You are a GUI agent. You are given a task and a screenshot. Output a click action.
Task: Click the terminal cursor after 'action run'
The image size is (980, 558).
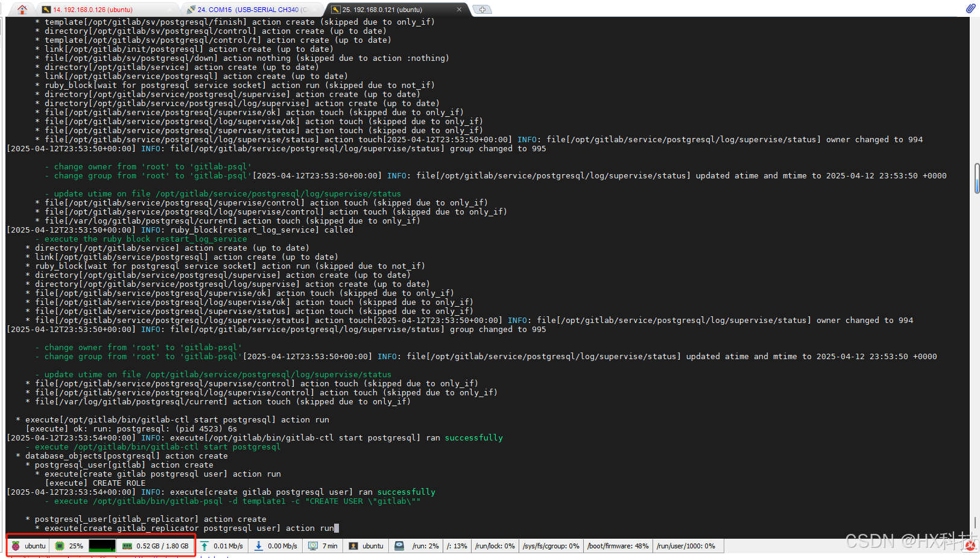[x=337, y=528]
